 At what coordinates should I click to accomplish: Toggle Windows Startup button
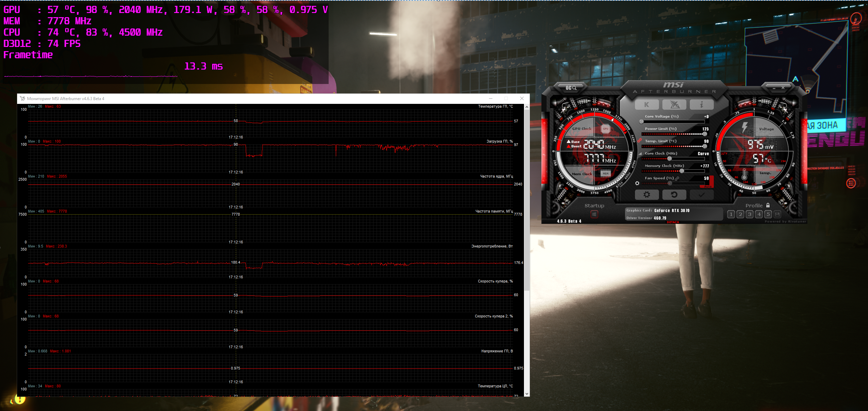coord(594,214)
